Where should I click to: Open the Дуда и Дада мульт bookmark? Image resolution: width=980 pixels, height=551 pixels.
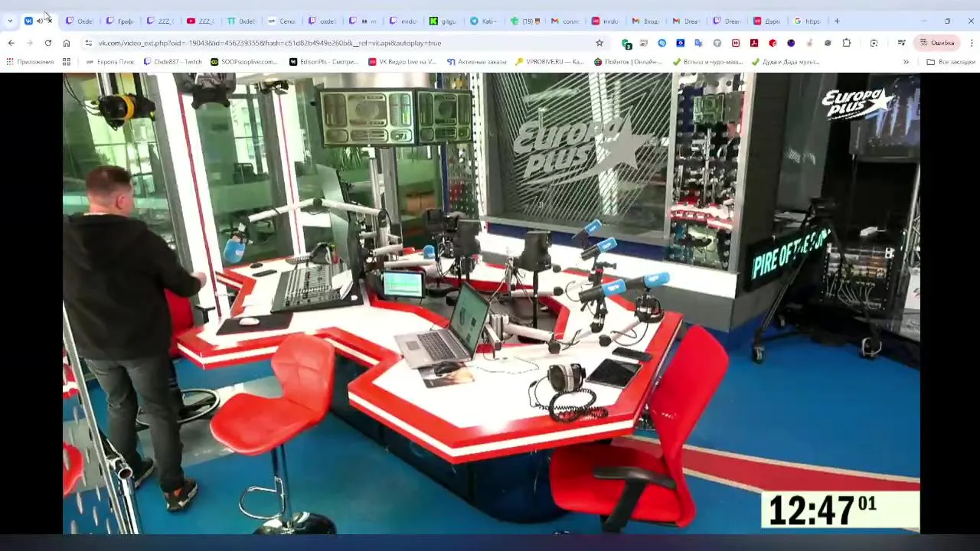tap(786, 62)
